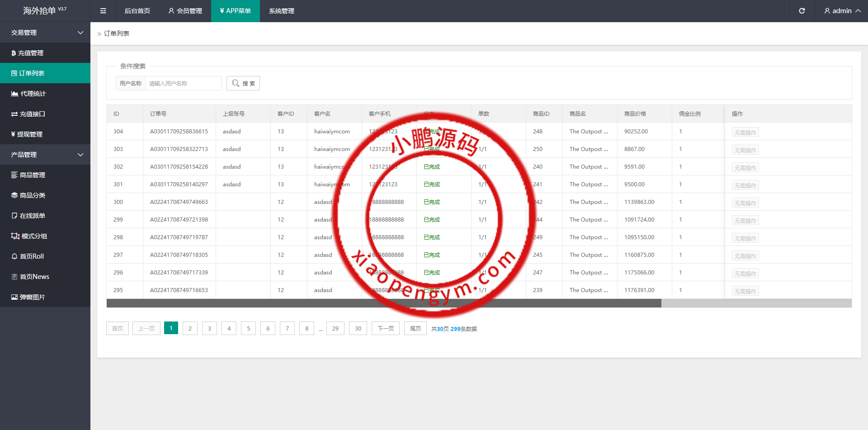The width and height of the screenshot is (868, 430).
Task: Open 充值管理 via its bitcoin icon
Action: 14,53
